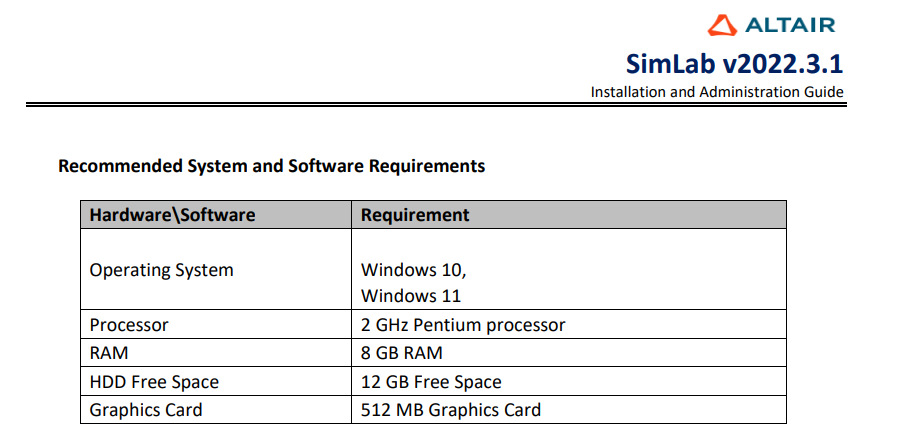Select the Graphics Card row label
The width and height of the screenshot is (903, 446).
146,410
